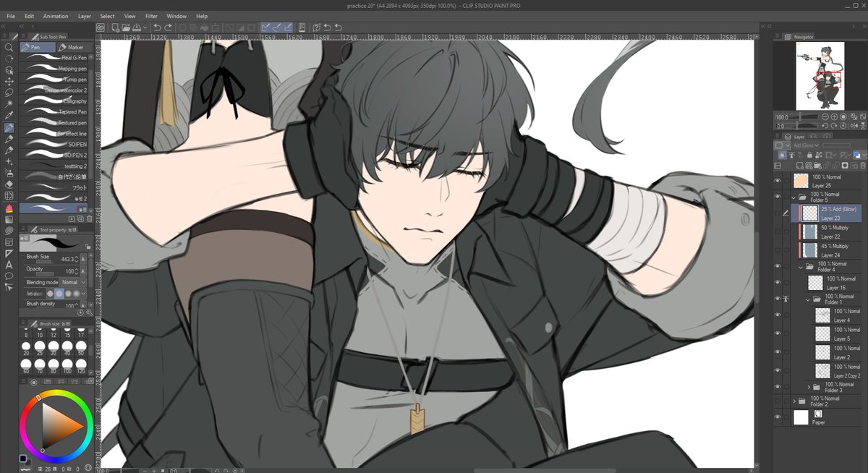This screenshot has height=473, width=868.
Task: Toggle visibility of Layer 22
Action: (778, 232)
